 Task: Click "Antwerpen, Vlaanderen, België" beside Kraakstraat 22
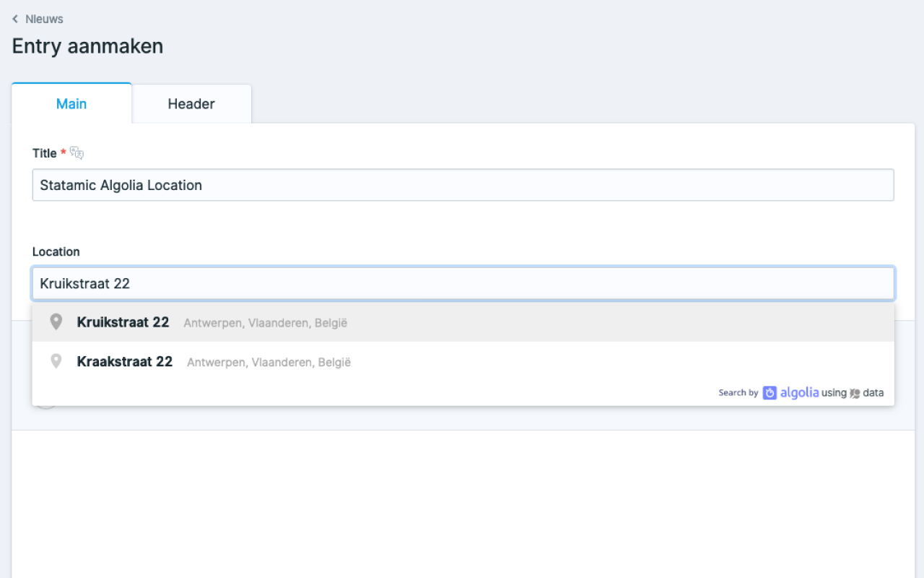[269, 362]
